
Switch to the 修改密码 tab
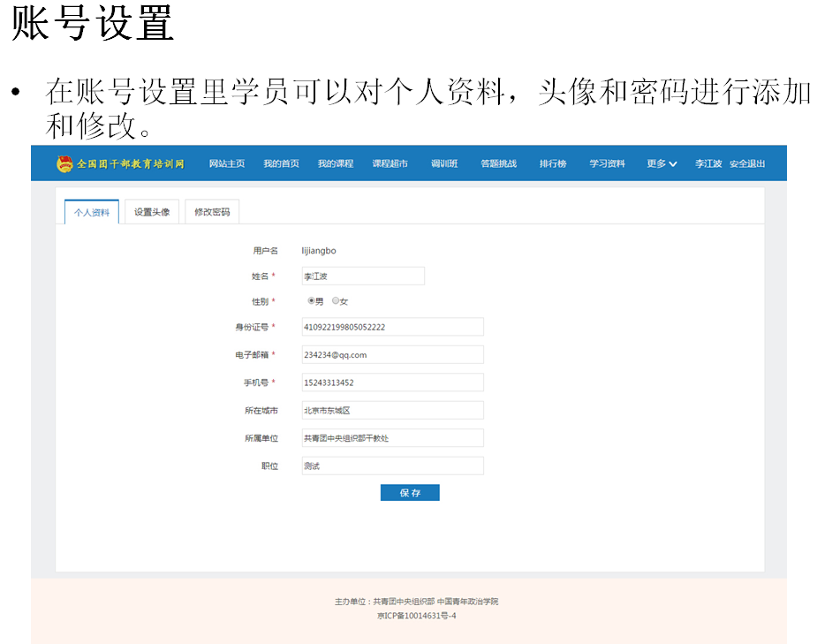click(212, 212)
